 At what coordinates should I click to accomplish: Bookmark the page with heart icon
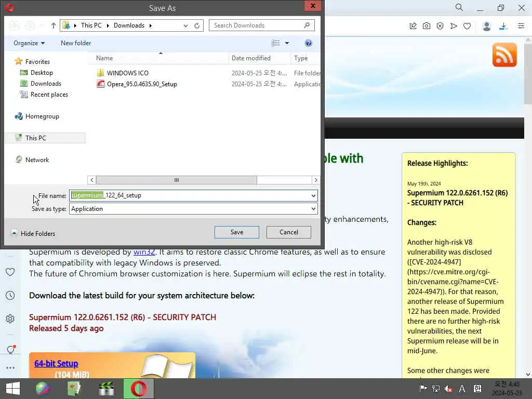click(x=467, y=26)
